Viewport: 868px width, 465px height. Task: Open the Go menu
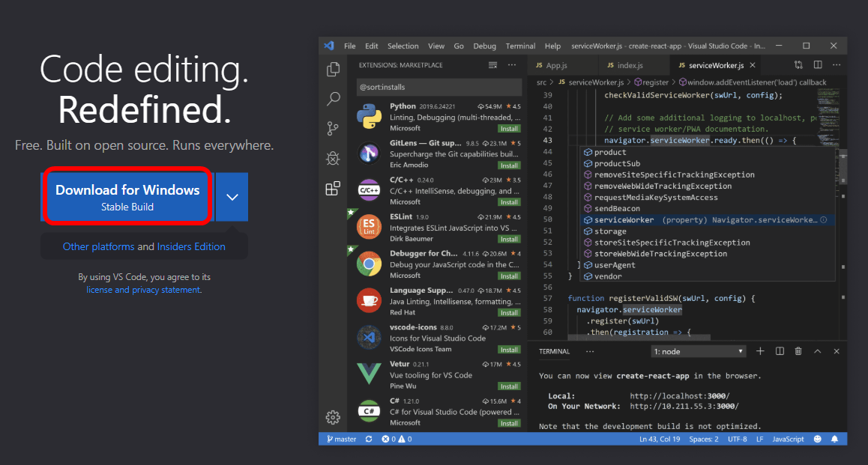[x=459, y=46]
